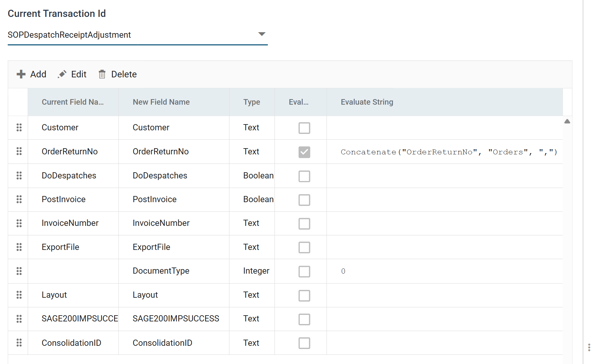Select the InvoiceNumber current field name cell
Screen dimensions: 591x364
(73, 223)
